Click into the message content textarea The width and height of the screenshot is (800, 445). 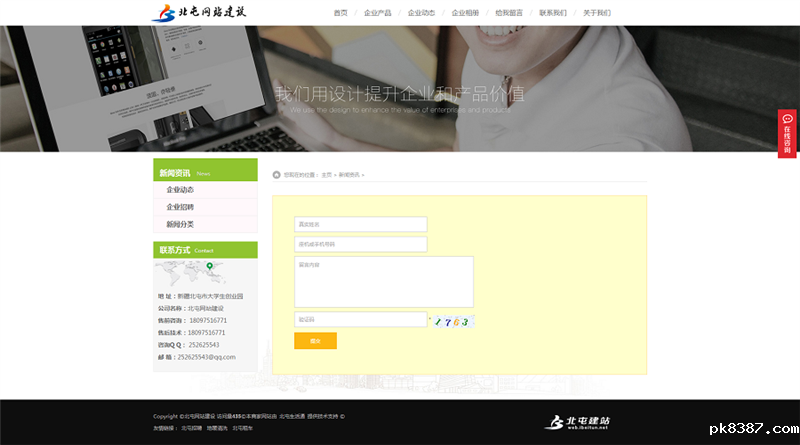pos(383,281)
